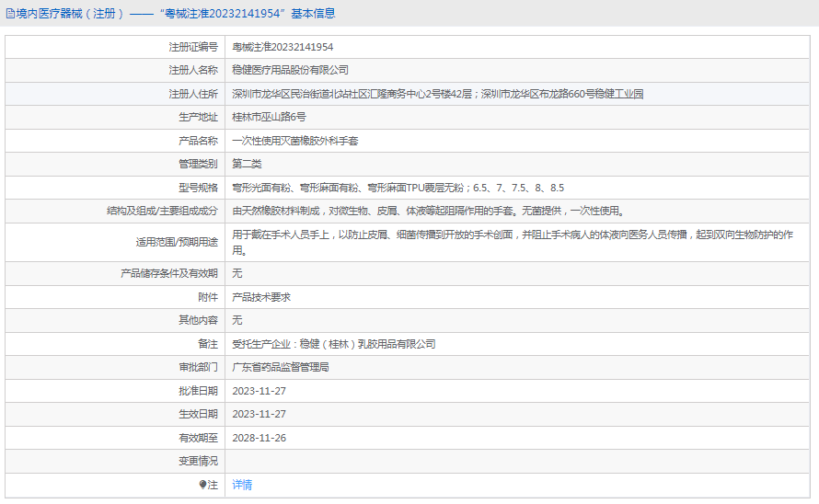Click product name 一次性使用灭菌橡胶外科手套
Viewport: 819px width, 504px height.
[295, 141]
